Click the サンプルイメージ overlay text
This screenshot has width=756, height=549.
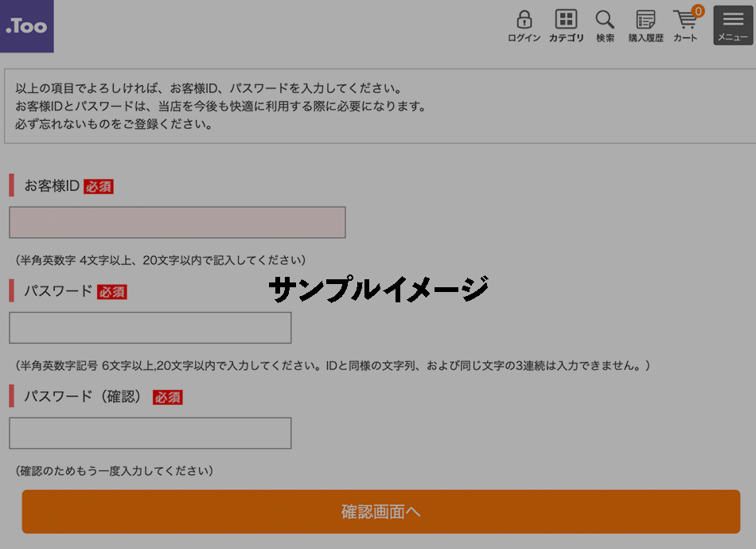[x=378, y=290]
